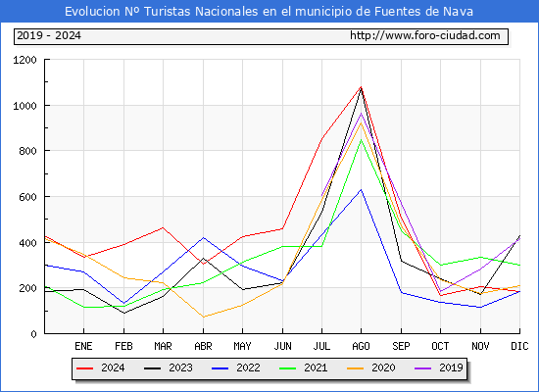Select the 2024 red legend swatch
This screenshot has width=539, height=392.
[84, 368]
